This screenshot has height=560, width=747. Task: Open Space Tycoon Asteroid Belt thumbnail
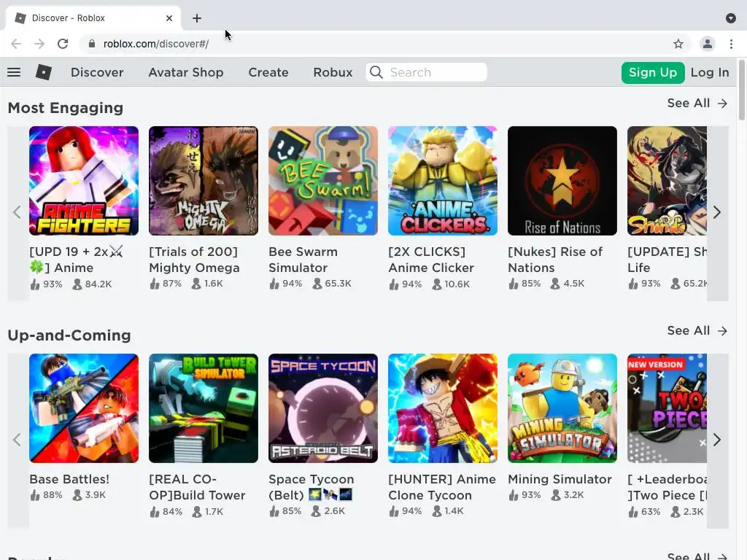tap(323, 408)
